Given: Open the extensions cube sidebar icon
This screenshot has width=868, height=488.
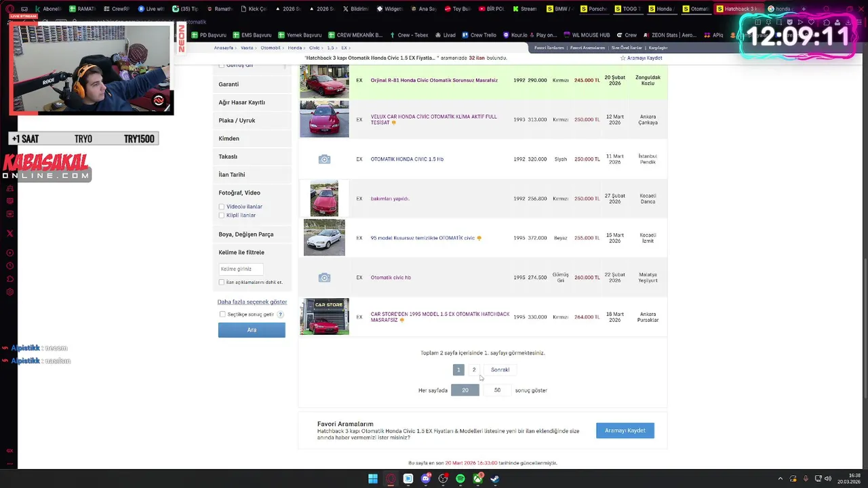Looking at the screenshot, I should coord(9,279).
